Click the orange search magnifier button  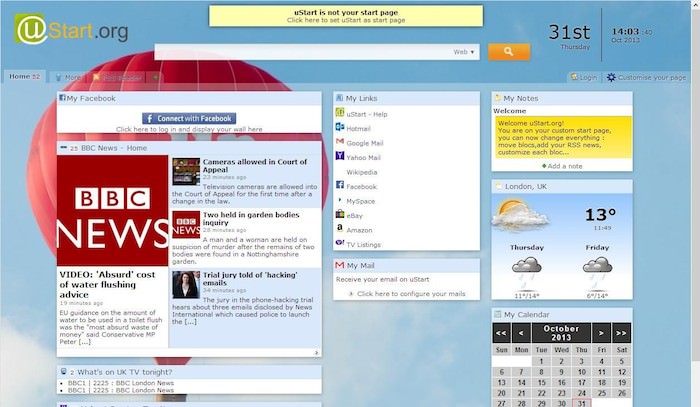[509, 52]
